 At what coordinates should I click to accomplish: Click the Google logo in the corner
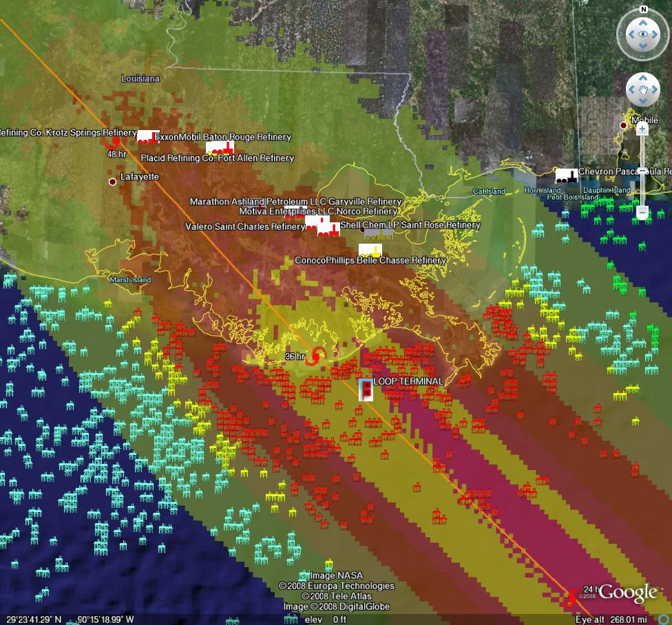(628, 593)
